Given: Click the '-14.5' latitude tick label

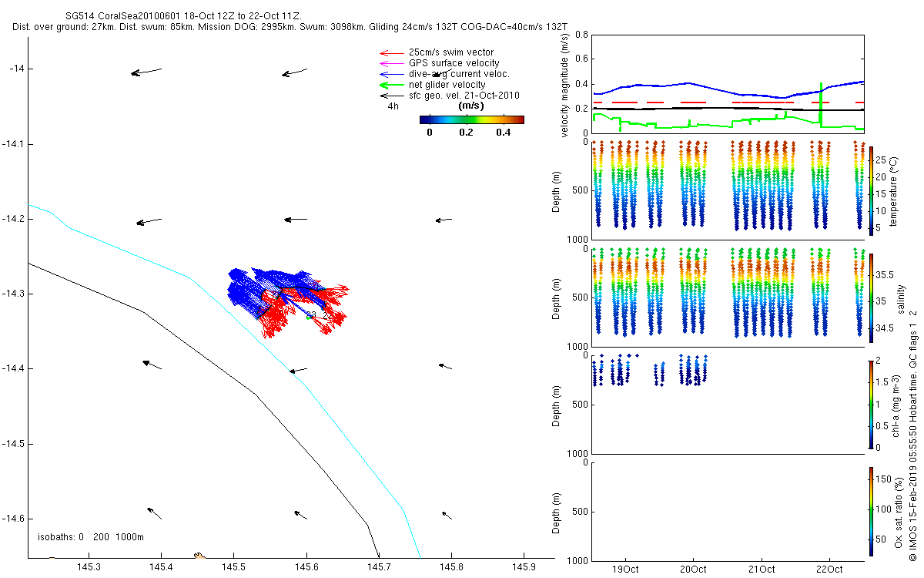Looking at the screenshot, I should point(15,444).
